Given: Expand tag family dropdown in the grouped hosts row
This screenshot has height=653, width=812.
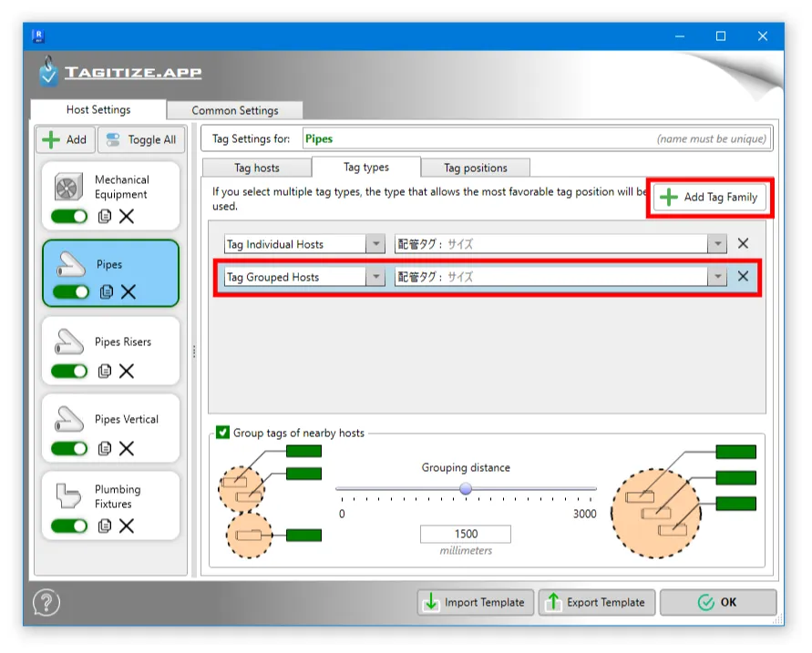Looking at the screenshot, I should 718,277.
